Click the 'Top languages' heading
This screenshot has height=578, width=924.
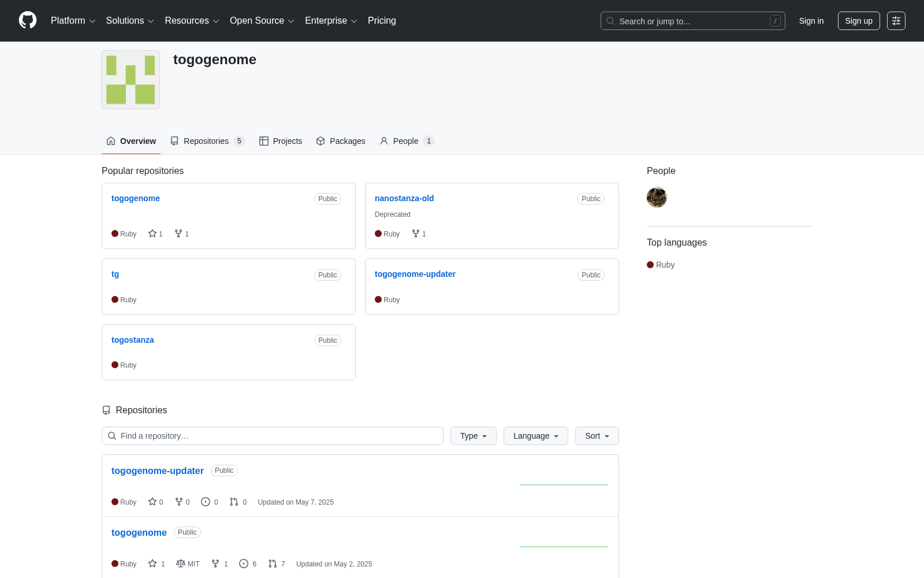pyautogui.click(x=677, y=243)
